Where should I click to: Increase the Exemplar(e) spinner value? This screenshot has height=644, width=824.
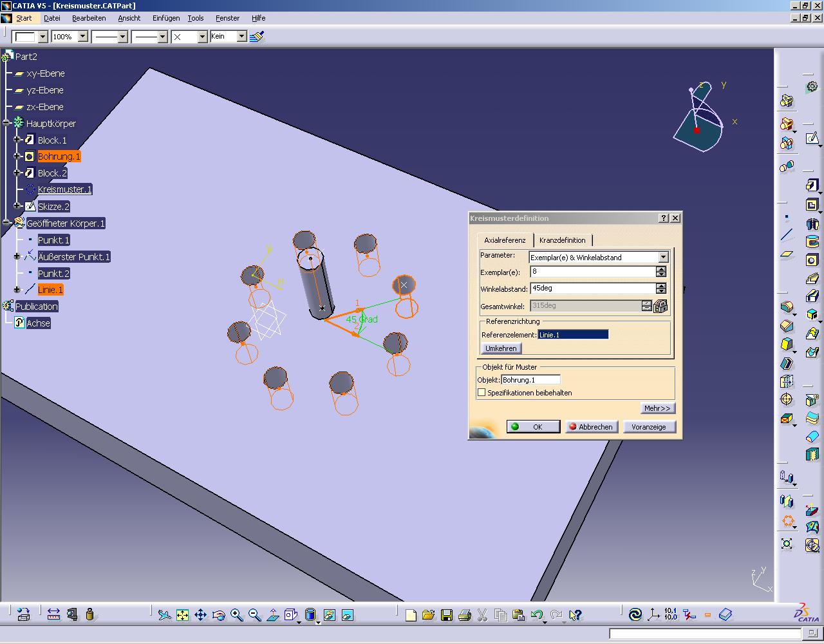click(x=661, y=269)
